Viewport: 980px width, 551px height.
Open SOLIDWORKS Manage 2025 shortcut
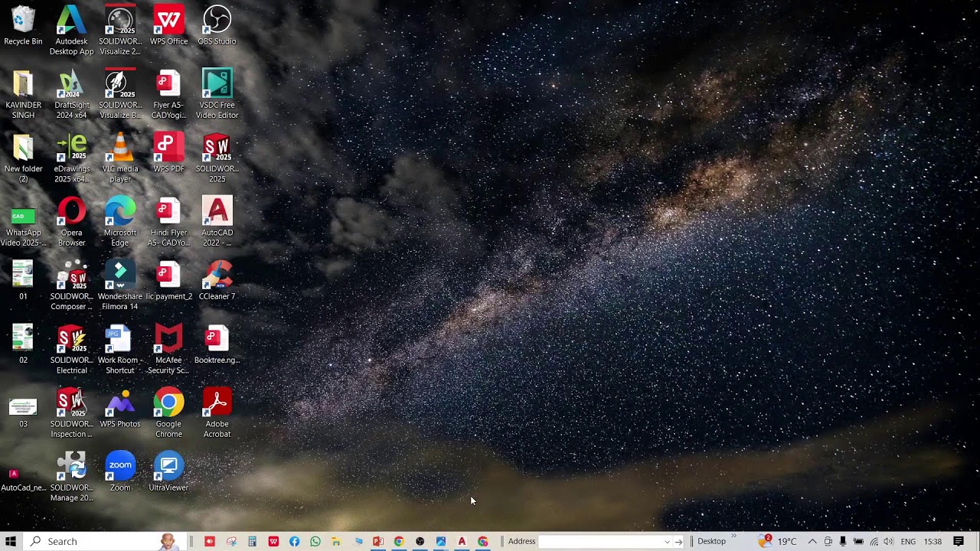pos(71,477)
